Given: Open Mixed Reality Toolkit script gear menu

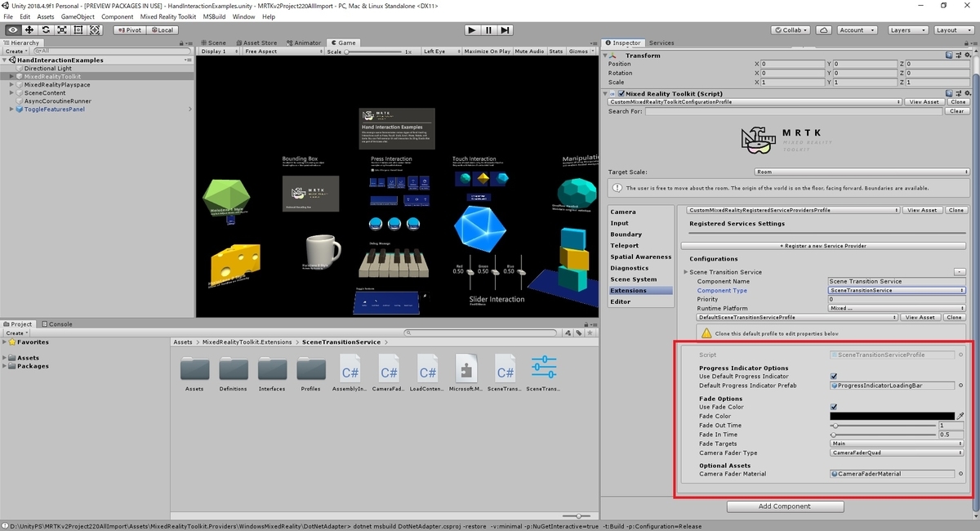Looking at the screenshot, I should click(969, 93).
